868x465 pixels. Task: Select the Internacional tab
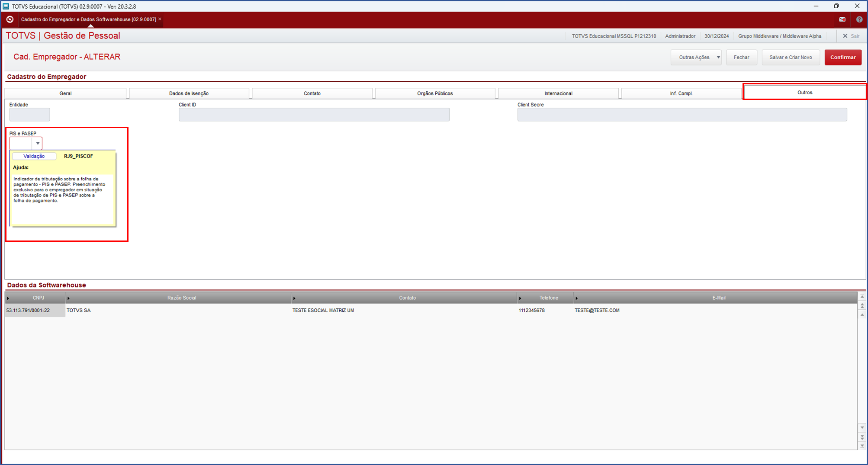click(x=558, y=93)
